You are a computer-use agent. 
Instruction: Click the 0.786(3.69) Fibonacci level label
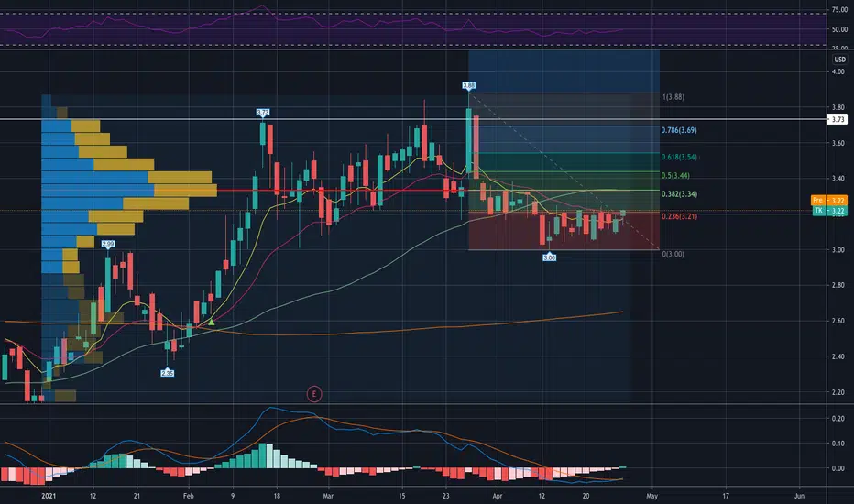[x=679, y=130]
